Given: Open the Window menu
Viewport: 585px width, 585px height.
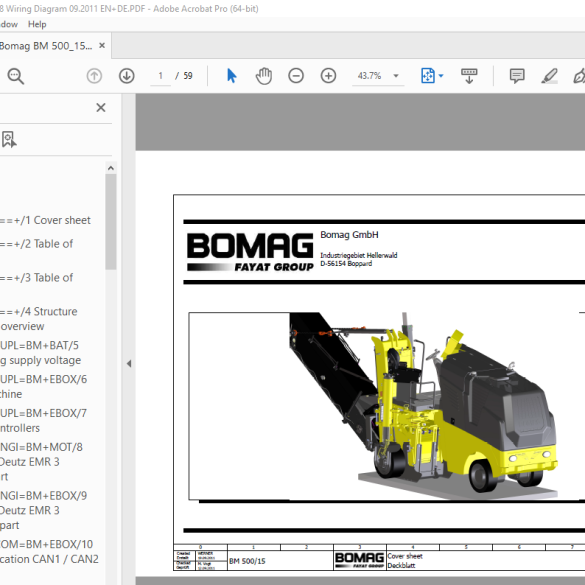Looking at the screenshot, I should tap(9, 25).
